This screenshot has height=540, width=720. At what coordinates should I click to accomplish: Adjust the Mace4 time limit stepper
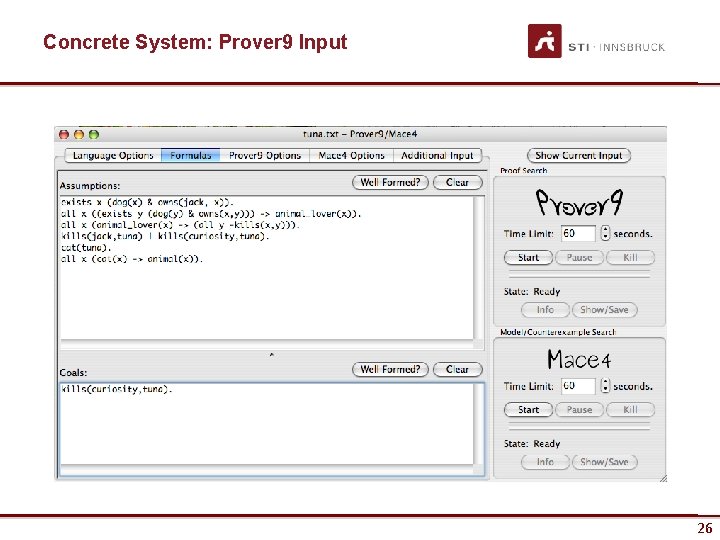tap(605, 386)
